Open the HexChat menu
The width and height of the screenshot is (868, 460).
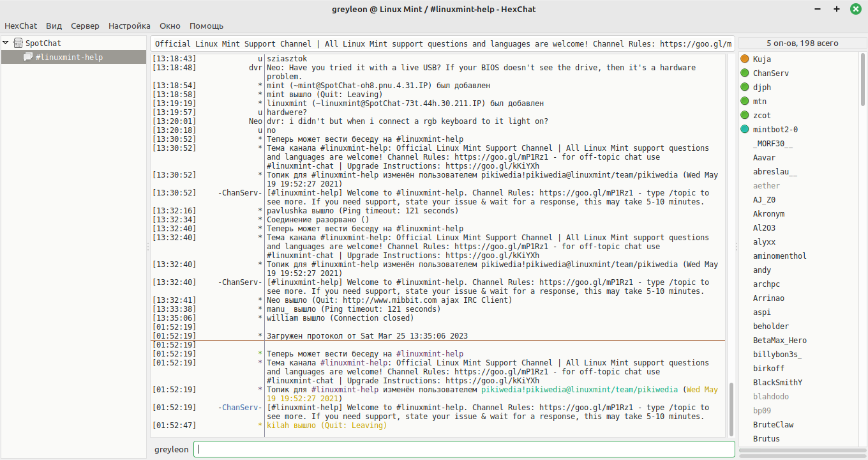coord(21,26)
